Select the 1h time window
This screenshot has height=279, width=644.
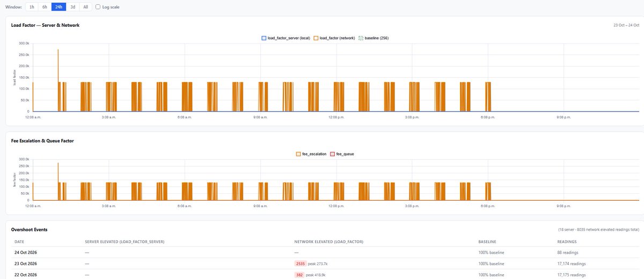coord(32,7)
